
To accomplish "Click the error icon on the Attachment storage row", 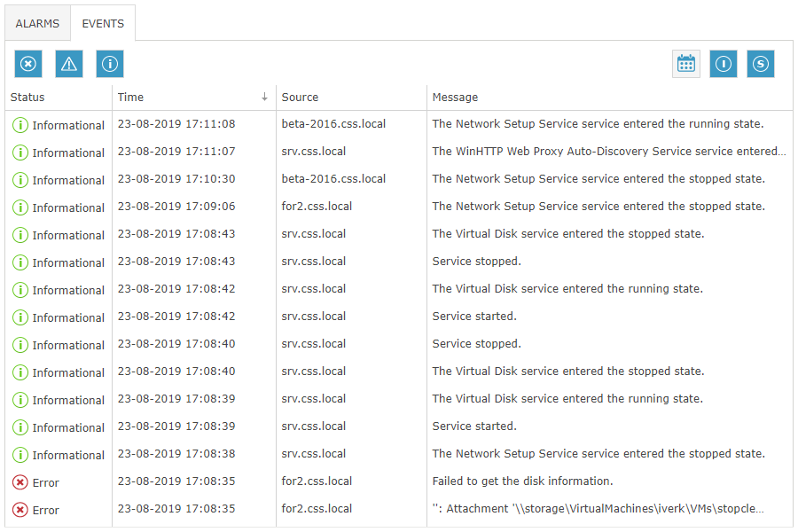I will pos(20,510).
